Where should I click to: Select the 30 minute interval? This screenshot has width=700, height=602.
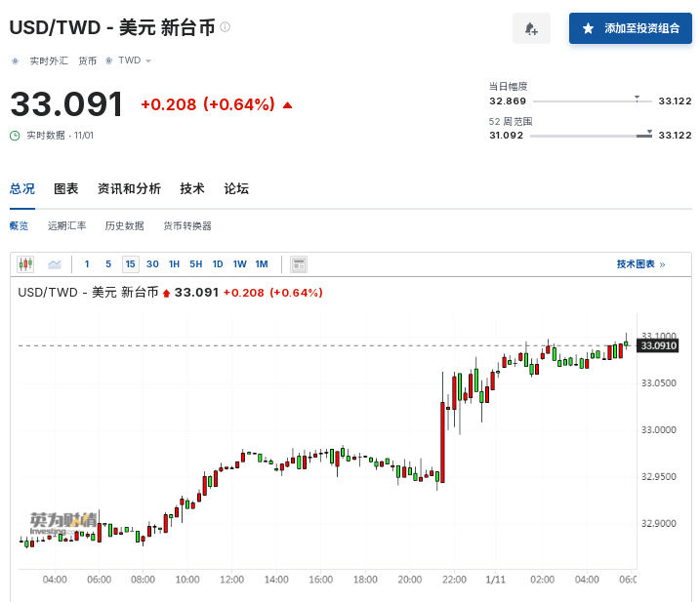(x=152, y=264)
